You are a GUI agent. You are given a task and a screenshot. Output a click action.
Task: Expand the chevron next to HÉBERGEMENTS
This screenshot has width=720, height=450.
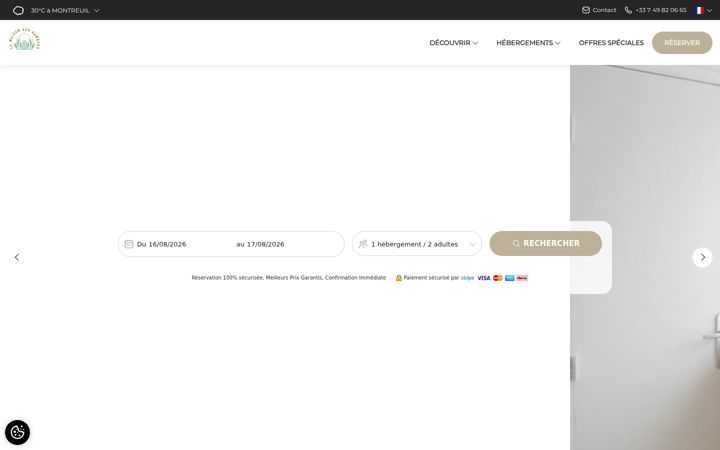point(558,43)
